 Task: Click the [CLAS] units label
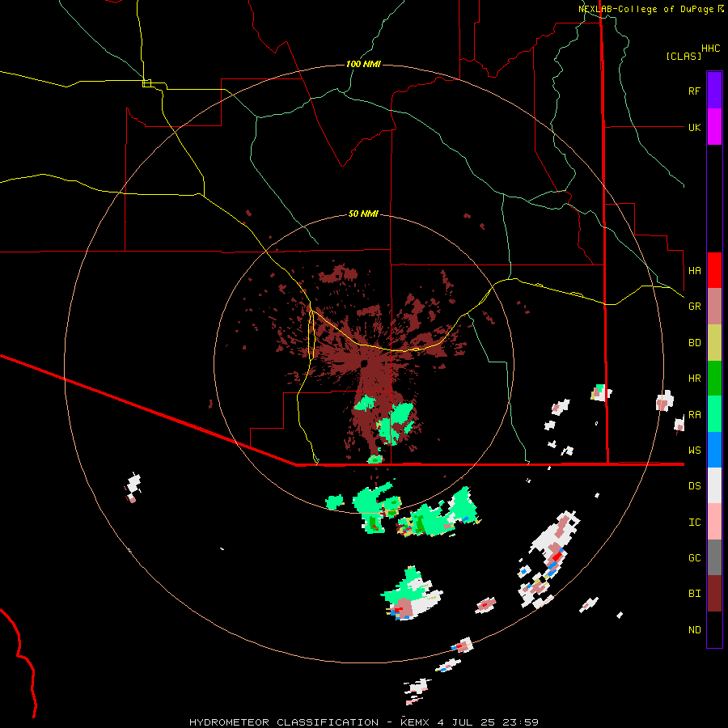(684, 56)
